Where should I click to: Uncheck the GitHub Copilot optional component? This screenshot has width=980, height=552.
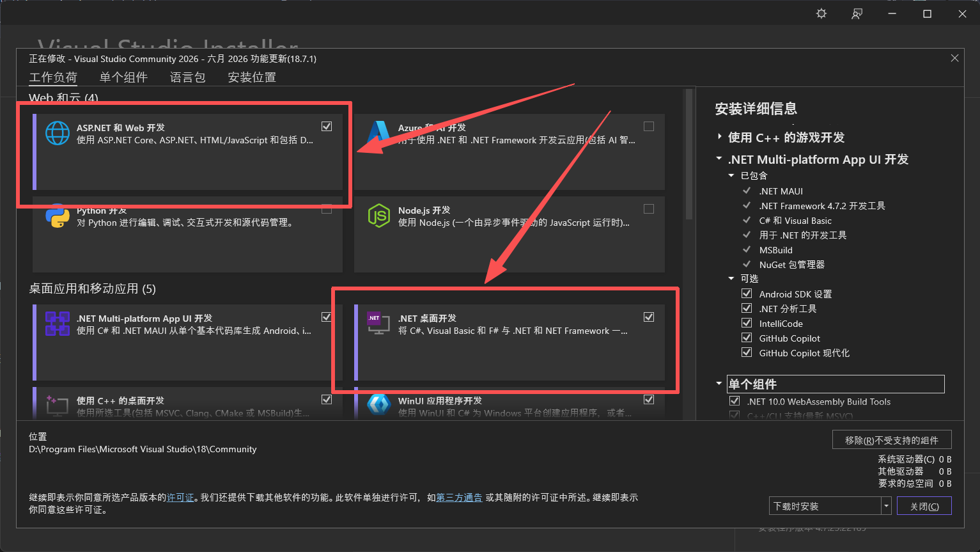pos(747,338)
